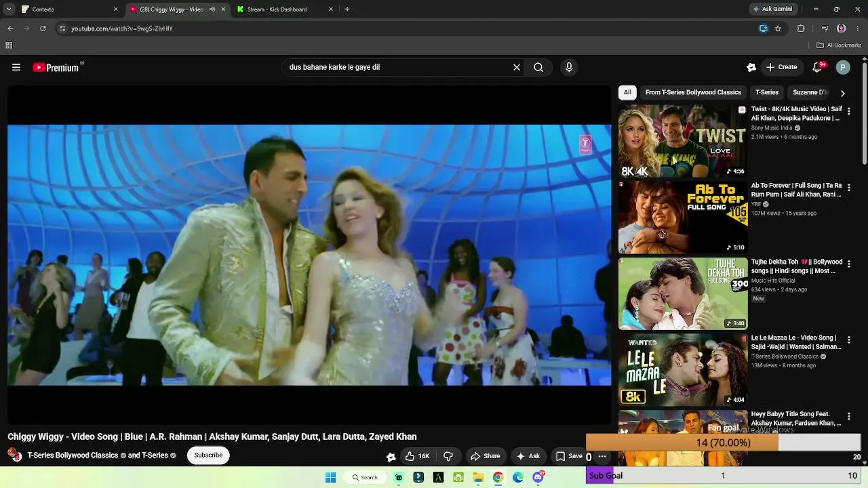This screenshot has height=488, width=868.
Task: Bookmark this page with the star
Action: click(778, 28)
